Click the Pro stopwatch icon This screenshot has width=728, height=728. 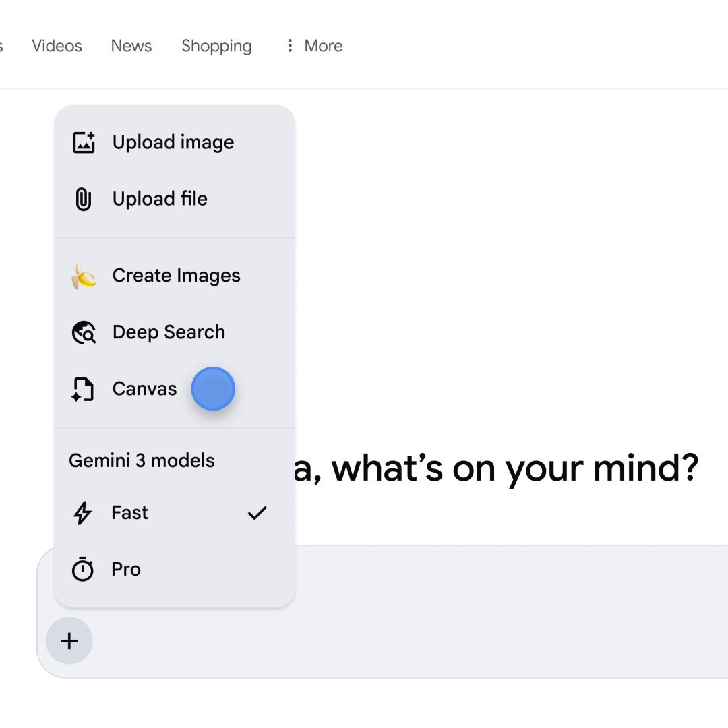tap(83, 569)
